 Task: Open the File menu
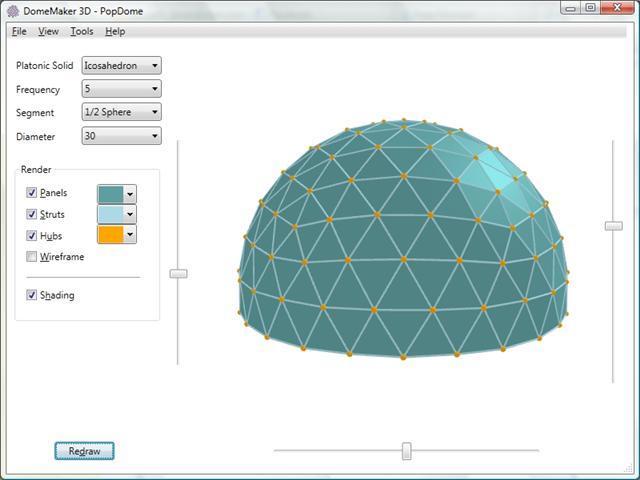click(x=19, y=31)
